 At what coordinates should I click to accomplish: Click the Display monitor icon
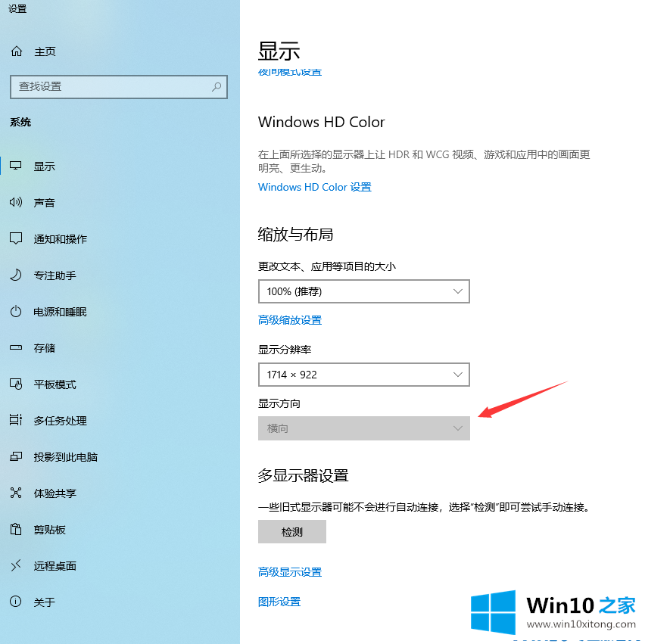pos(16,166)
